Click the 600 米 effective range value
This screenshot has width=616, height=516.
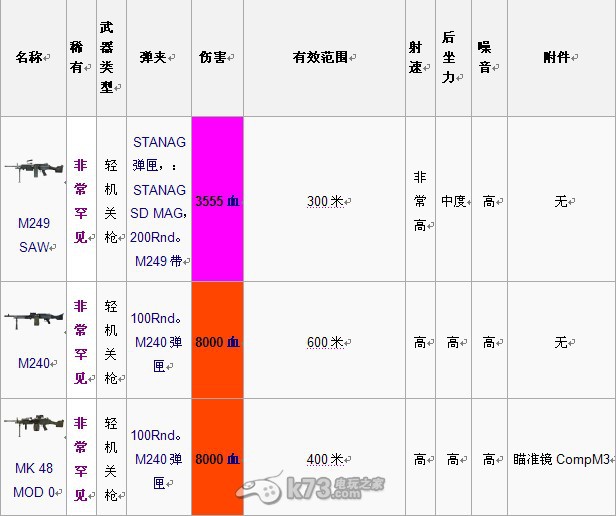coord(324,342)
